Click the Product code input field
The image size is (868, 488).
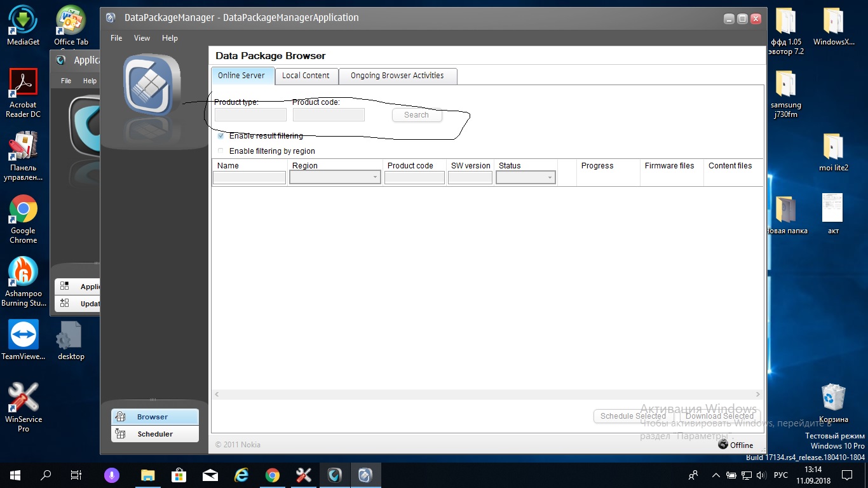coord(329,115)
